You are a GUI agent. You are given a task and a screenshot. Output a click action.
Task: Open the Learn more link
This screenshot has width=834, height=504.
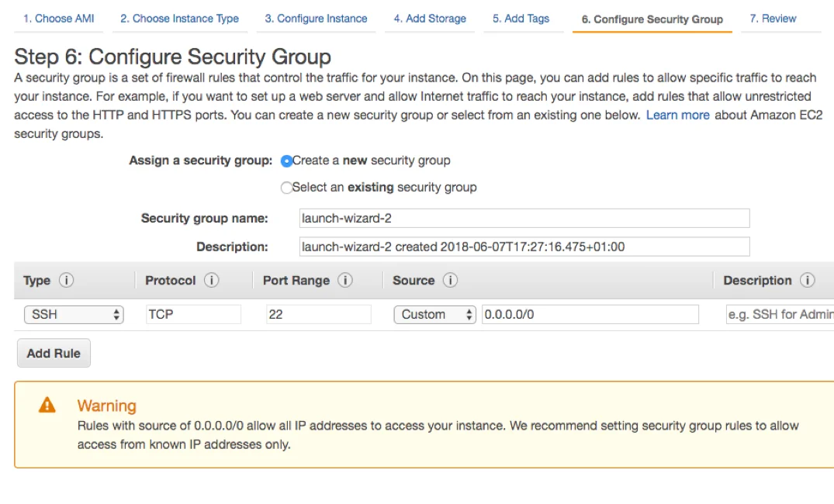tap(677, 116)
